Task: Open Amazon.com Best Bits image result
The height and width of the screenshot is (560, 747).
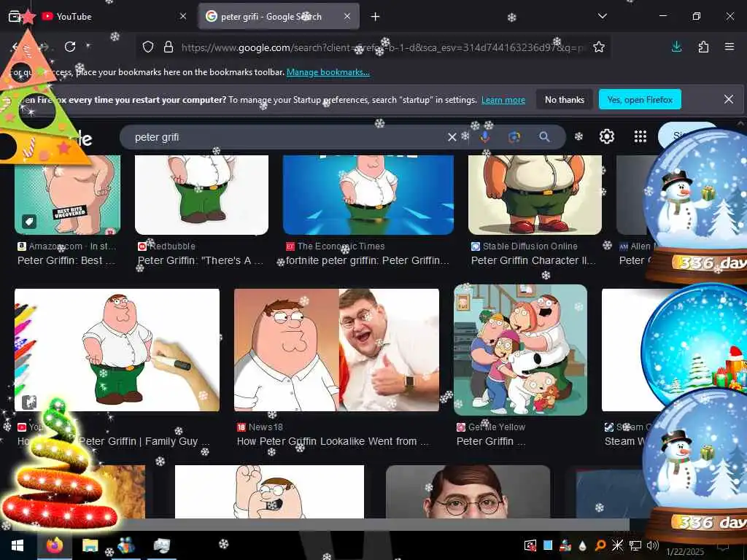Action: tap(67, 194)
